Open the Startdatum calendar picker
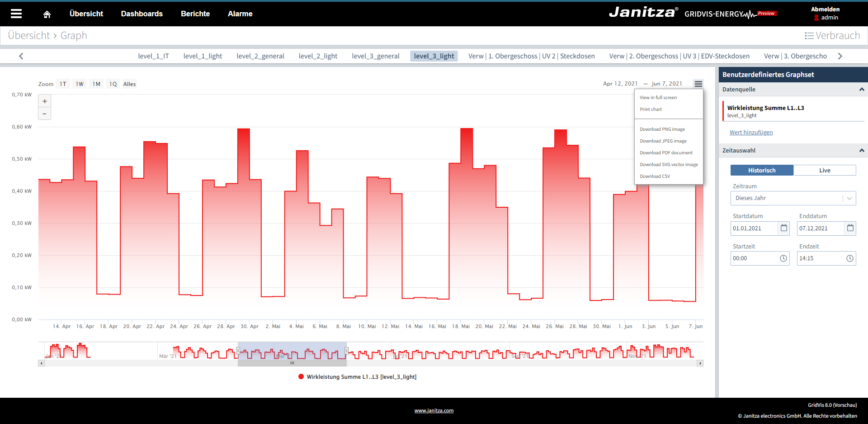868x424 pixels. point(783,229)
